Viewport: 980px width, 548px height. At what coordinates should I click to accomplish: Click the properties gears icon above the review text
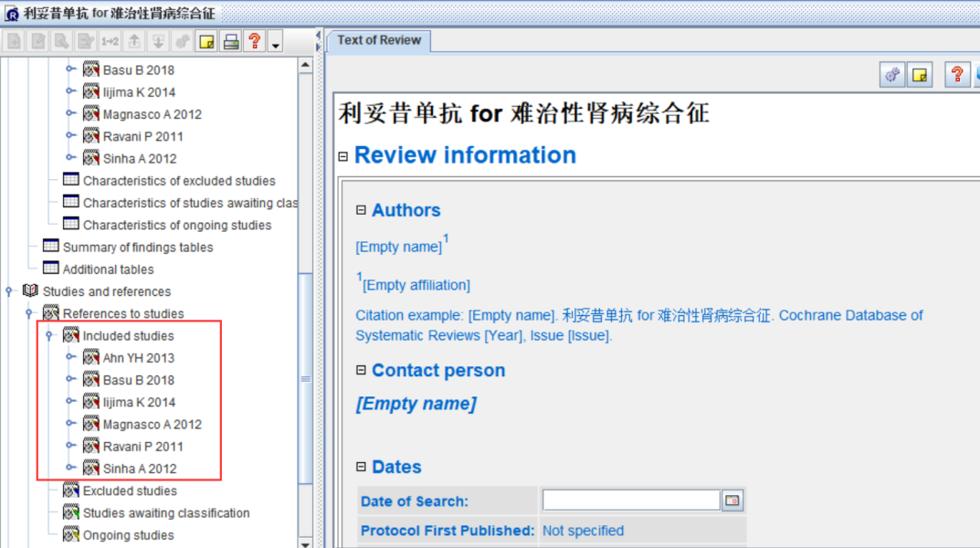(892, 75)
